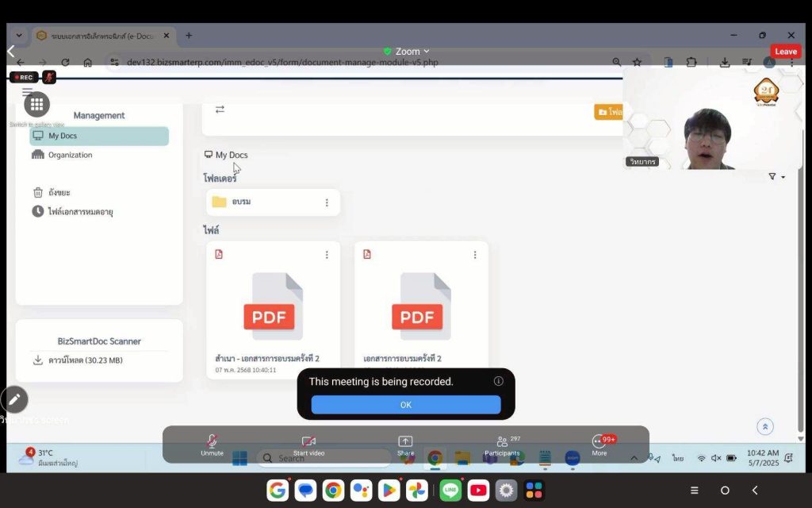812x508 pixels.
Task: Open YouTube from the dock
Action: coord(478,491)
